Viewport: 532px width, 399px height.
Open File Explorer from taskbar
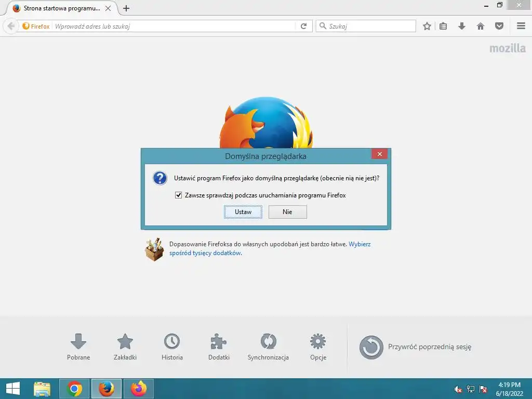coord(42,389)
